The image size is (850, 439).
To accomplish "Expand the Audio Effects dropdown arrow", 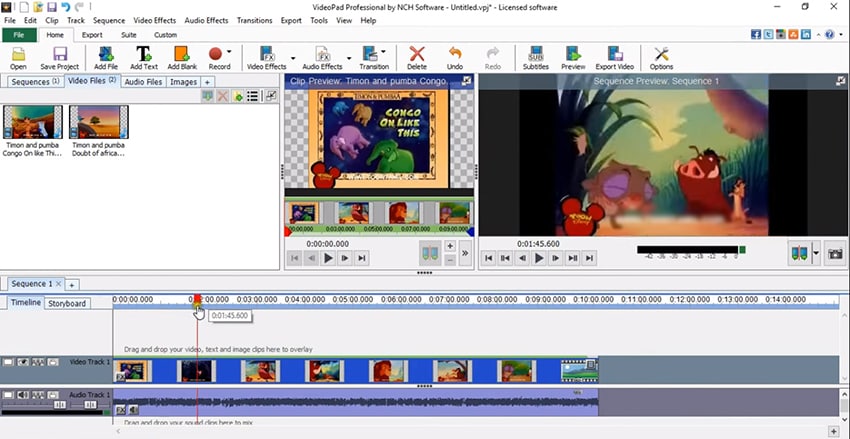I will point(349,58).
